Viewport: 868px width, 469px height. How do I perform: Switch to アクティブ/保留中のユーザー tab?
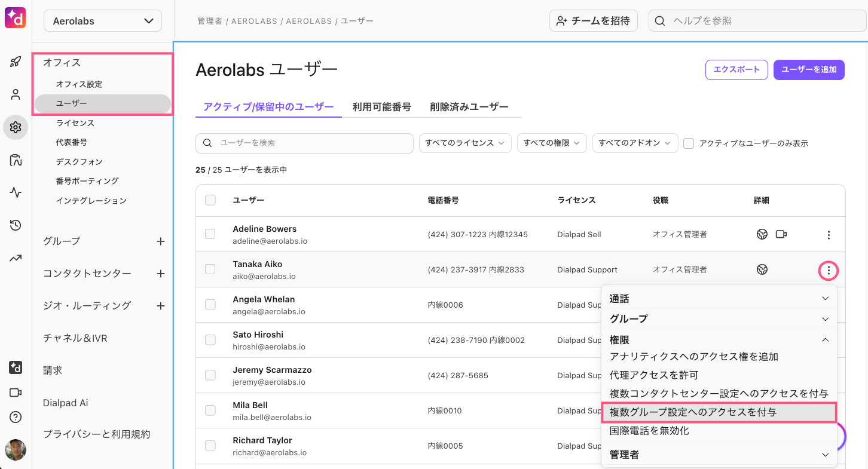click(268, 107)
